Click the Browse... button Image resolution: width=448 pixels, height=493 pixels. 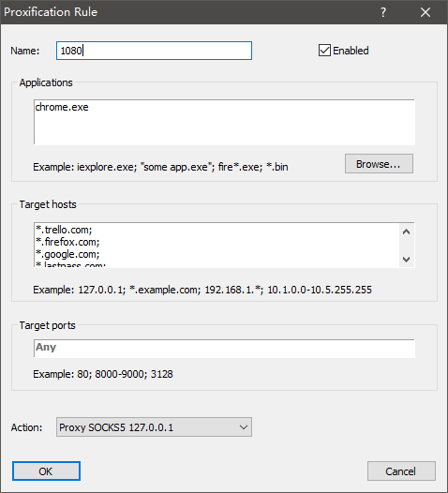coord(379,163)
